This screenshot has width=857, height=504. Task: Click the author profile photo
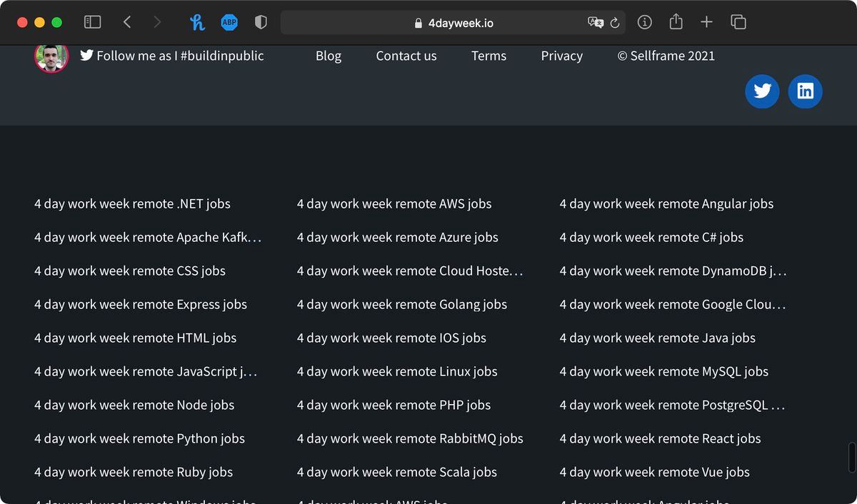point(51,56)
